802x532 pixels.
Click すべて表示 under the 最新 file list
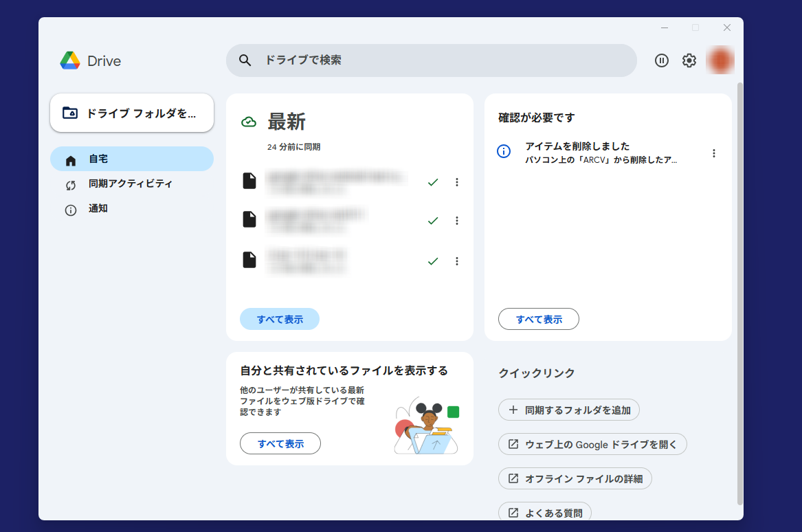point(280,319)
